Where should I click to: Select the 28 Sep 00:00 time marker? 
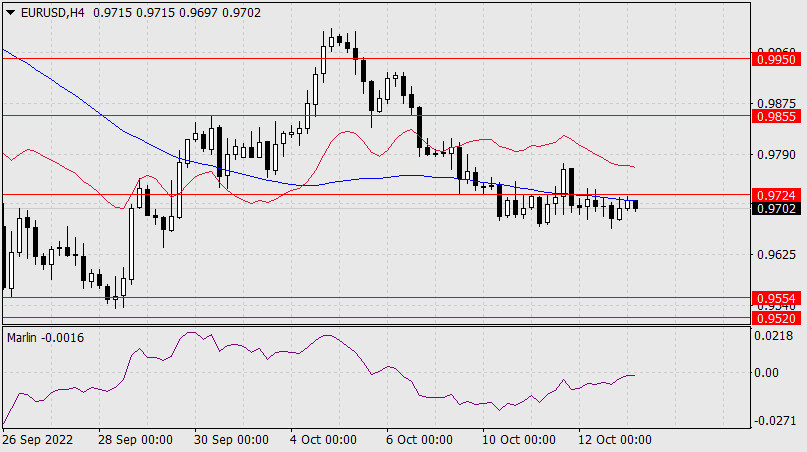click(x=134, y=440)
